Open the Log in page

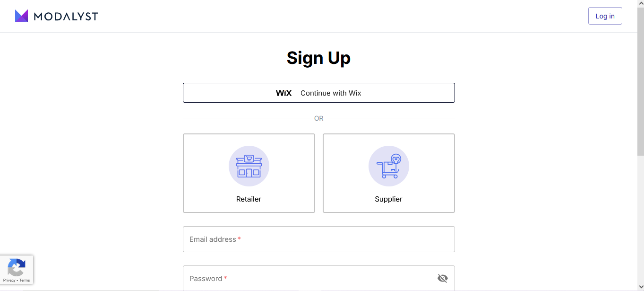[x=605, y=16]
